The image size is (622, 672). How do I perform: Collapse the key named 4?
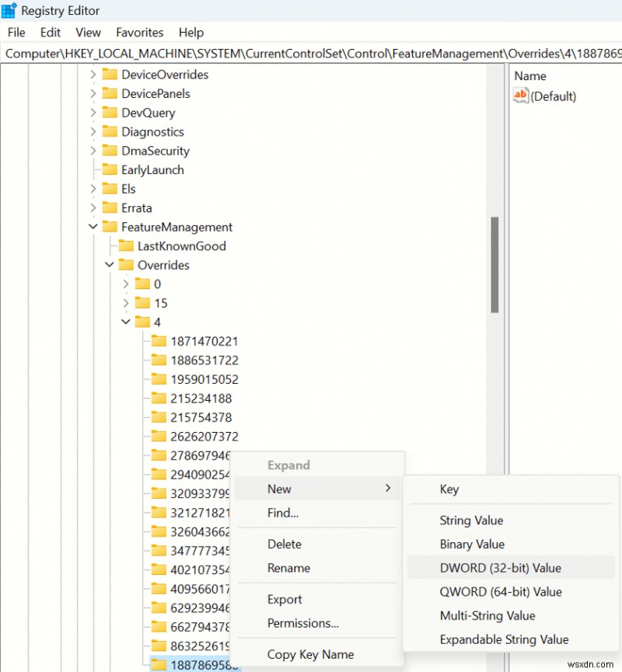tap(126, 322)
